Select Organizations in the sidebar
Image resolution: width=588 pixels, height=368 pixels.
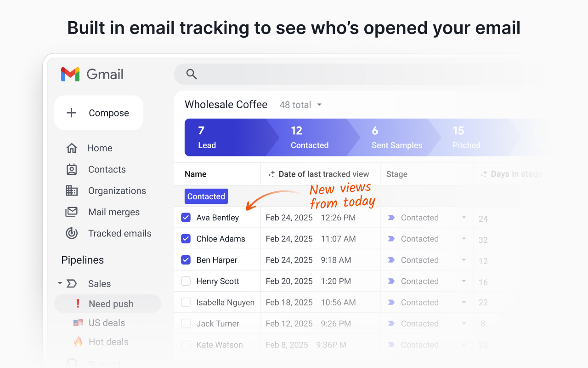[x=116, y=190]
